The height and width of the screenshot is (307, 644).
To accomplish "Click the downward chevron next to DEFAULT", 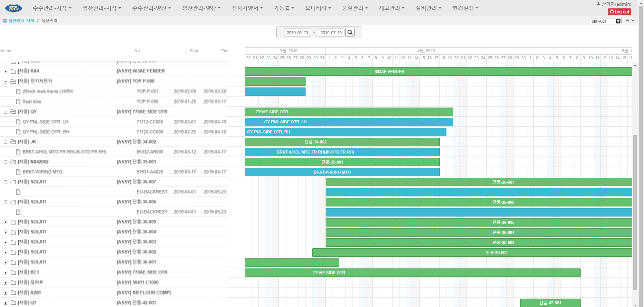I will tap(633, 21).
